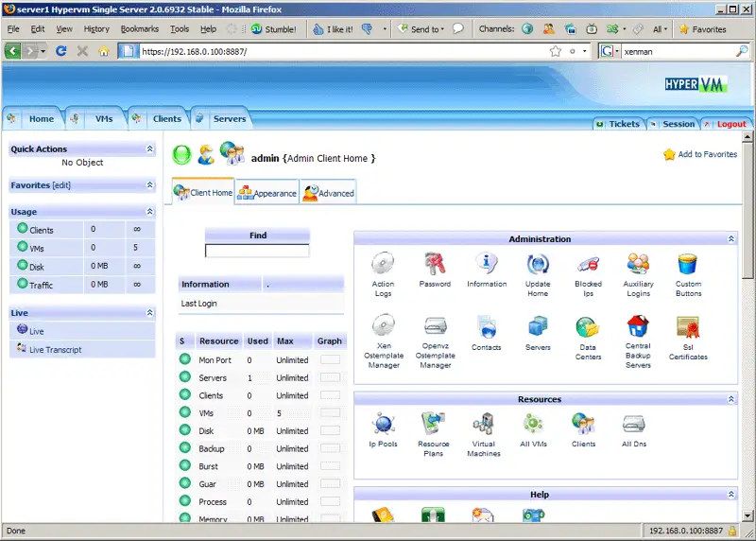The width and height of the screenshot is (756, 541).
Task: Switch to the Advanced tab
Action: click(328, 193)
